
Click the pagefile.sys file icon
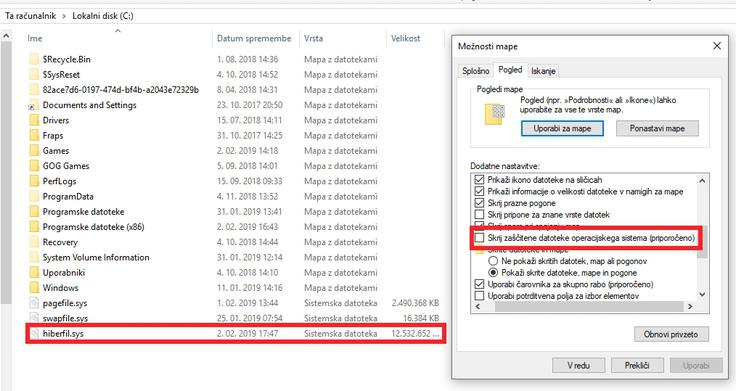34,303
